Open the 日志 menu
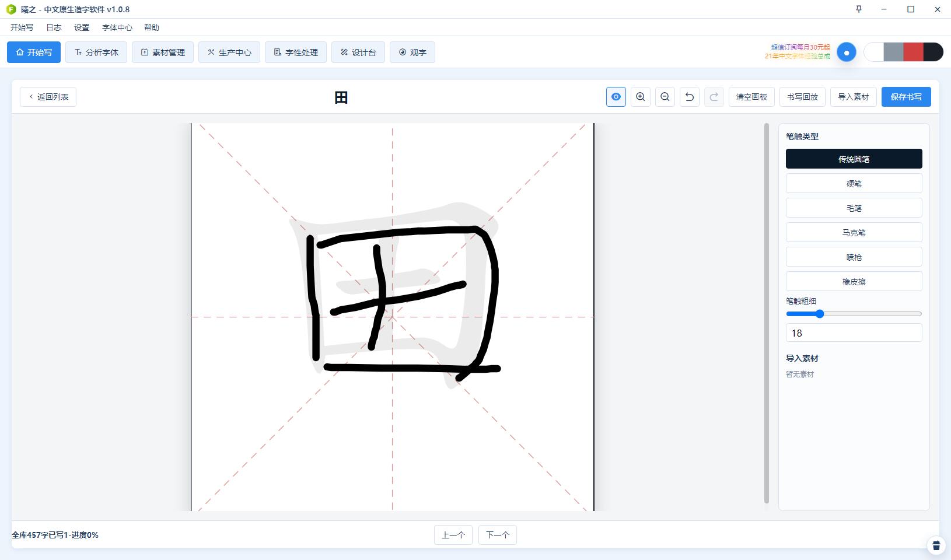This screenshot has width=951, height=560. [x=54, y=27]
